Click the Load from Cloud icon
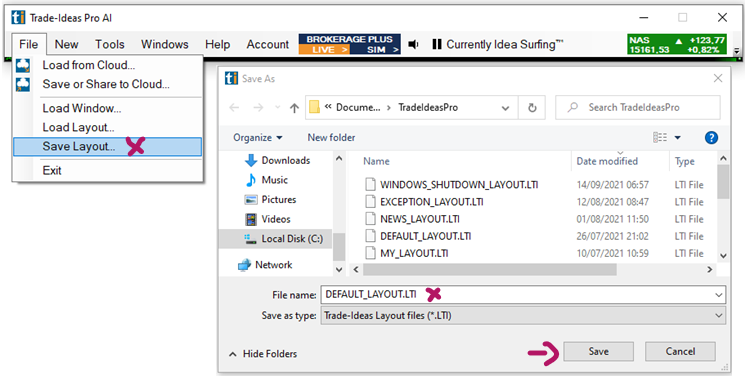This screenshot has height=382, width=749. click(x=23, y=65)
